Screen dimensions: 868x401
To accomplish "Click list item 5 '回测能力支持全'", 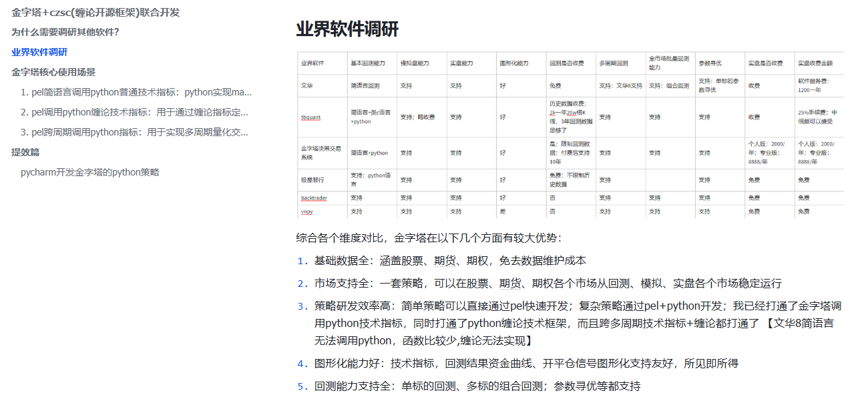I will [x=477, y=386].
